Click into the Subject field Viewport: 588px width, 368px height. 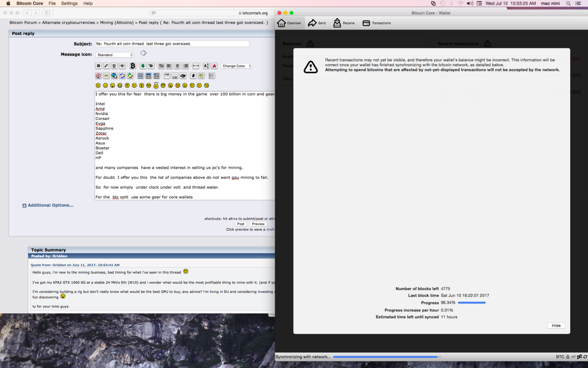click(x=172, y=44)
